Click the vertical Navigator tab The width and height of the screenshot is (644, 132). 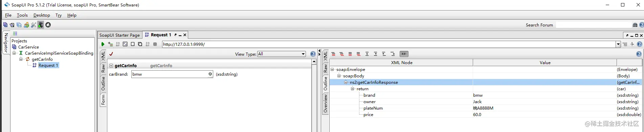tap(6, 43)
